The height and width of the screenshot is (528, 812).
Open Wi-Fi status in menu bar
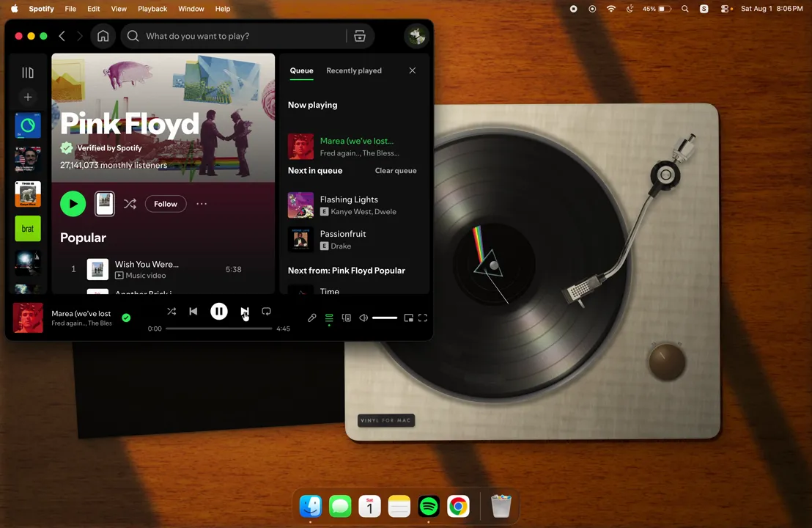611,9
